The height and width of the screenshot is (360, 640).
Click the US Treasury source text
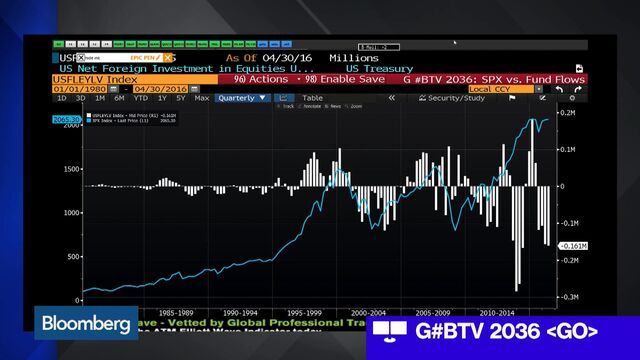coord(379,69)
